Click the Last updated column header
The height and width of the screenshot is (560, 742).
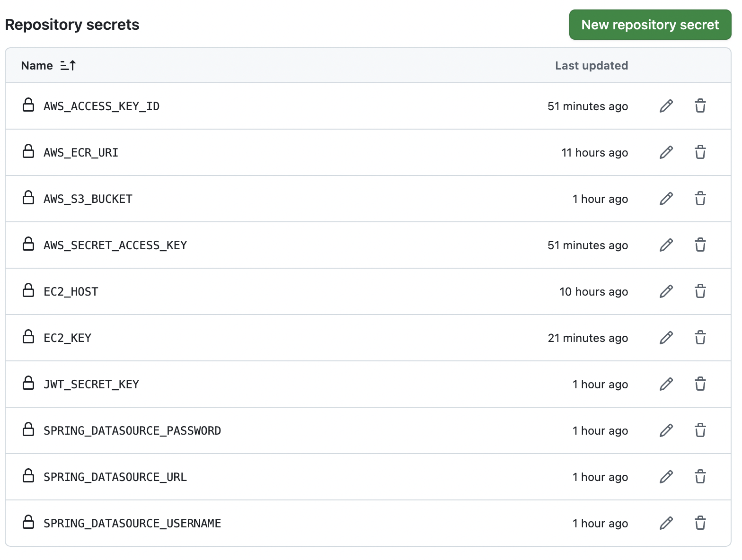tap(592, 66)
